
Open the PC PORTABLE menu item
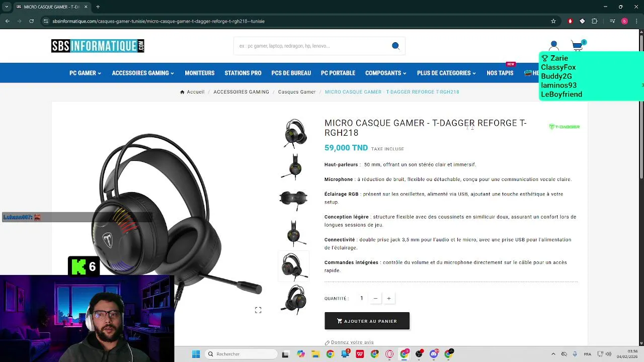pyautogui.click(x=338, y=73)
